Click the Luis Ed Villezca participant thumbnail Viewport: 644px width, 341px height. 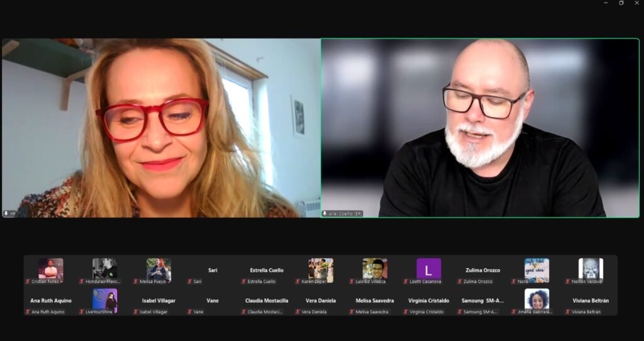point(375,269)
